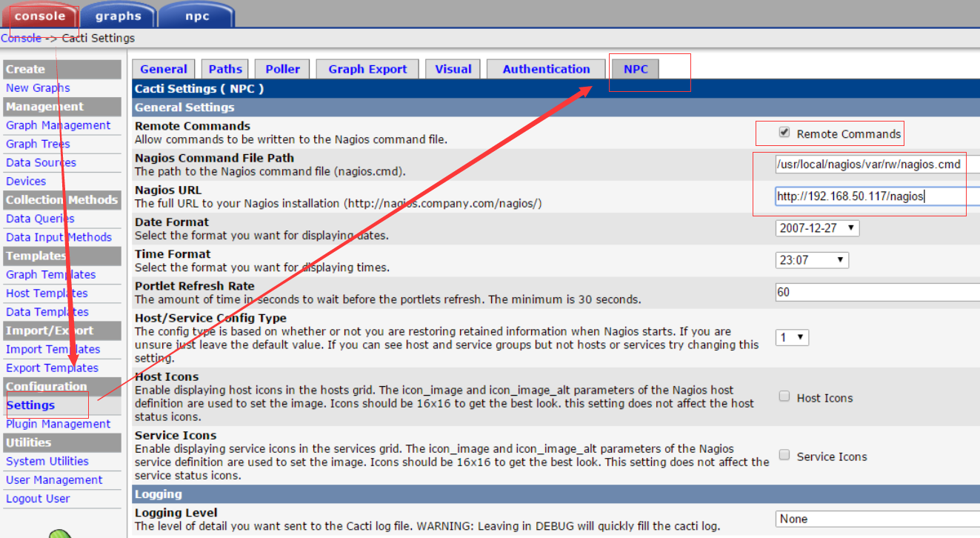
Task: Switch to Paths settings tab
Action: click(225, 69)
